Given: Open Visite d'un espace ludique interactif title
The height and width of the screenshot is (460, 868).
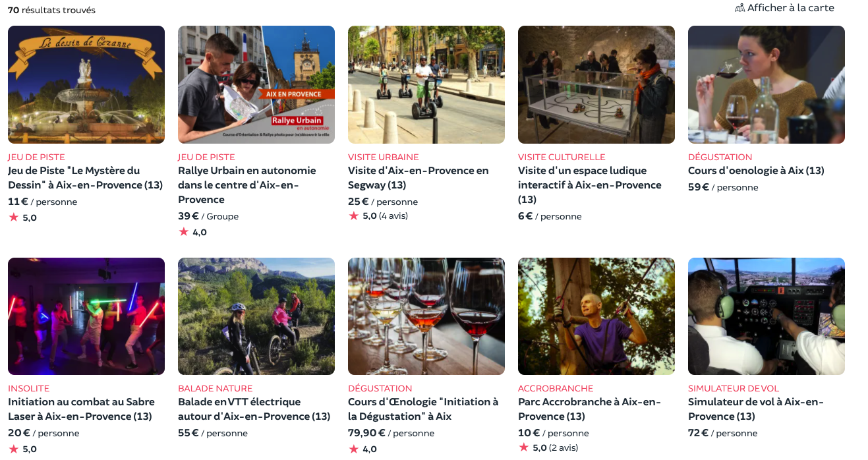Looking at the screenshot, I should pyautogui.click(x=589, y=185).
